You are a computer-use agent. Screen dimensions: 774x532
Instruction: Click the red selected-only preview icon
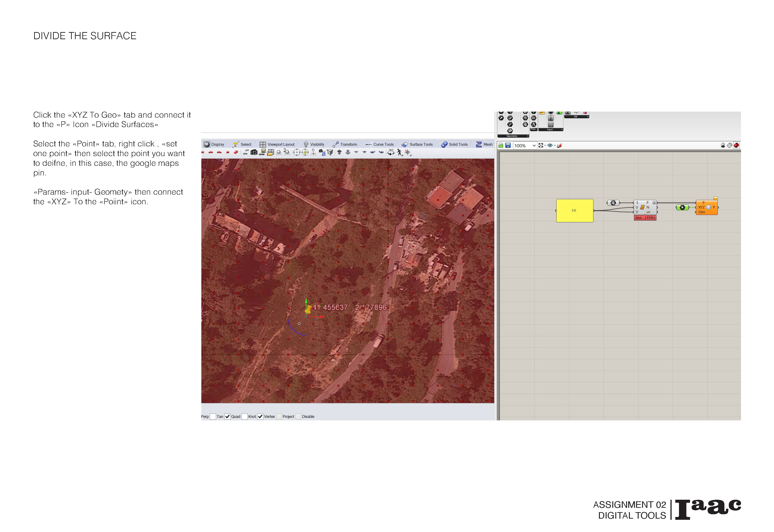tap(736, 145)
